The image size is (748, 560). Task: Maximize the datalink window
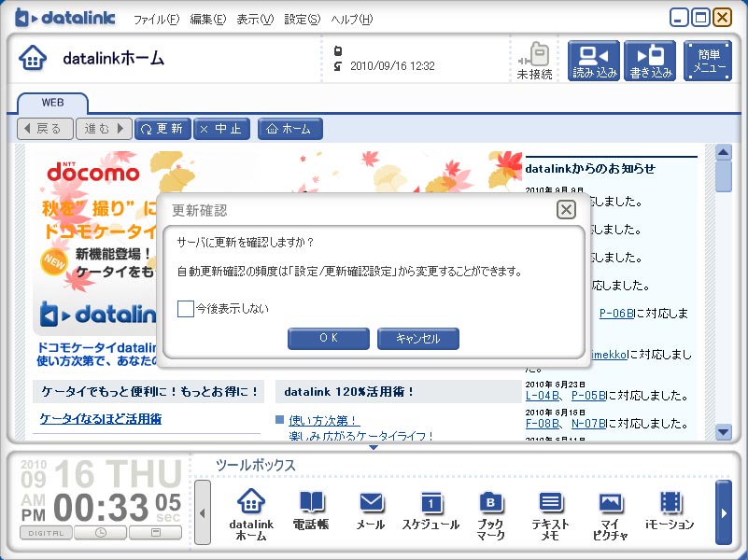pos(700,18)
